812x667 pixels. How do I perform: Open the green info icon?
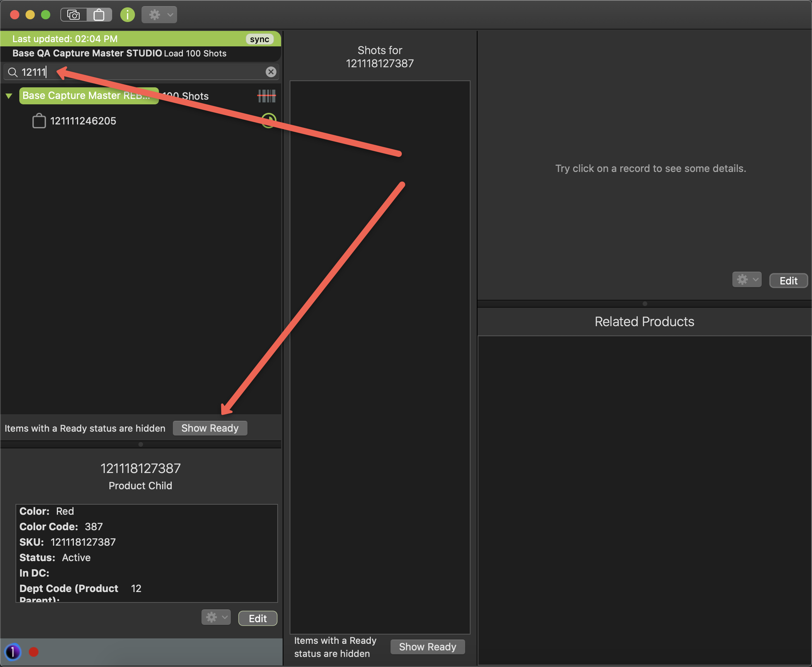(127, 15)
